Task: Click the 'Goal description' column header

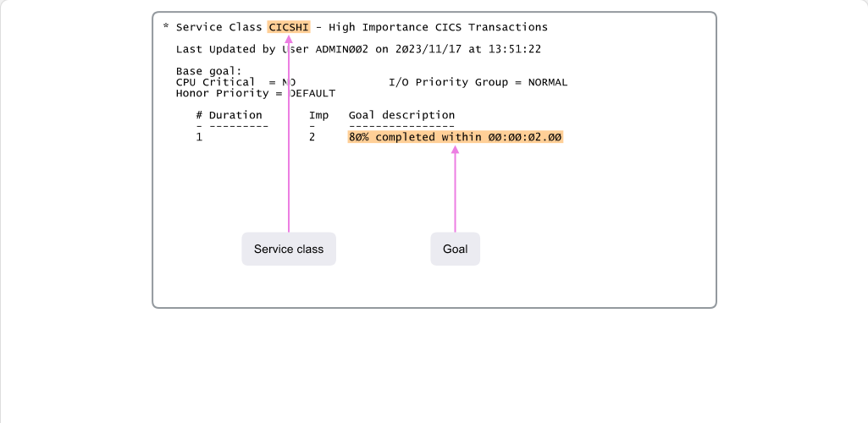Action: pyautogui.click(x=402, y=115)
